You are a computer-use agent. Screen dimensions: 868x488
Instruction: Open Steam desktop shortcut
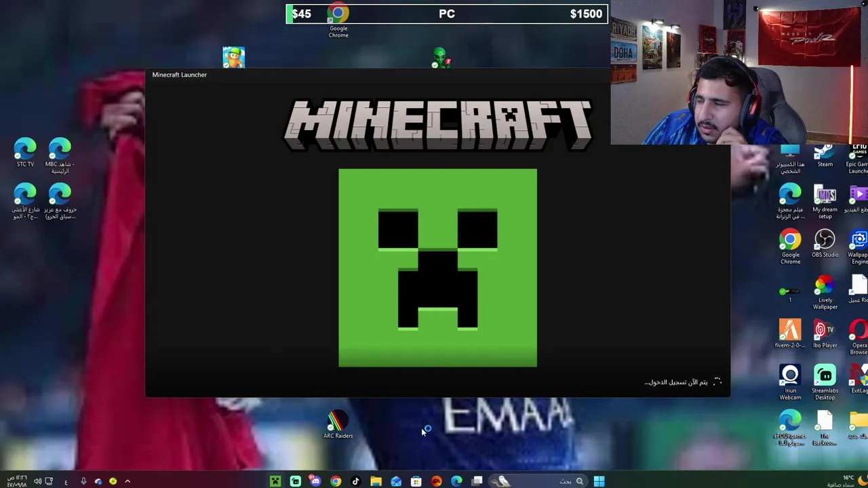pos(825,157)
